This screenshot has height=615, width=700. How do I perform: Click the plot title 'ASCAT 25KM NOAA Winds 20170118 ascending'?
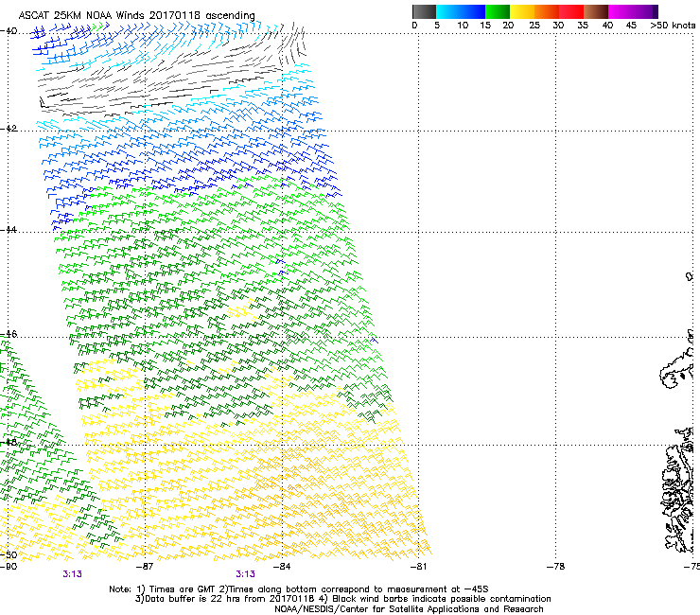coord(136,15)
